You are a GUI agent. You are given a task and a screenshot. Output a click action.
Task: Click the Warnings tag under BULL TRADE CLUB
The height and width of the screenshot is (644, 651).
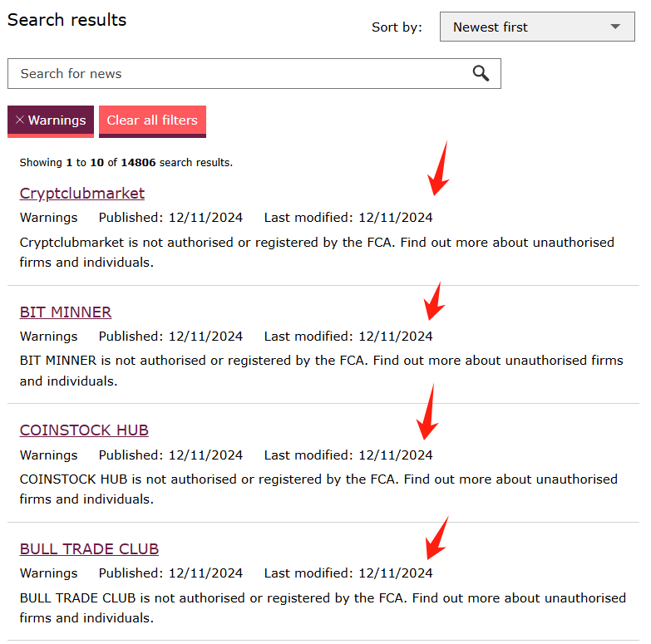point(48,573)
